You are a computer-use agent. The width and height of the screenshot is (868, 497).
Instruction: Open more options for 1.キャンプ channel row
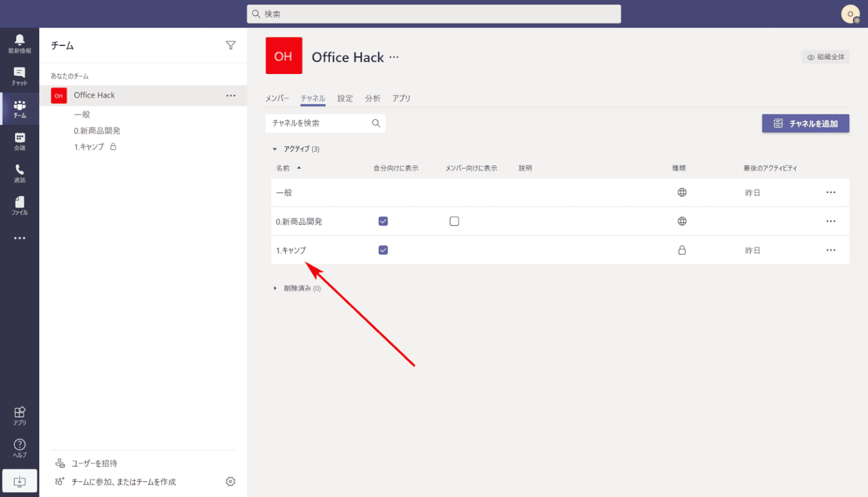pos(831,250)
